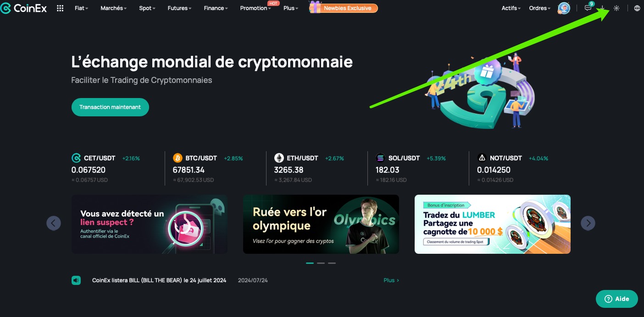Click the Plus link beside announcement
Screen dimensions: 644x317
pyautogui.click(x=391, y=280)
